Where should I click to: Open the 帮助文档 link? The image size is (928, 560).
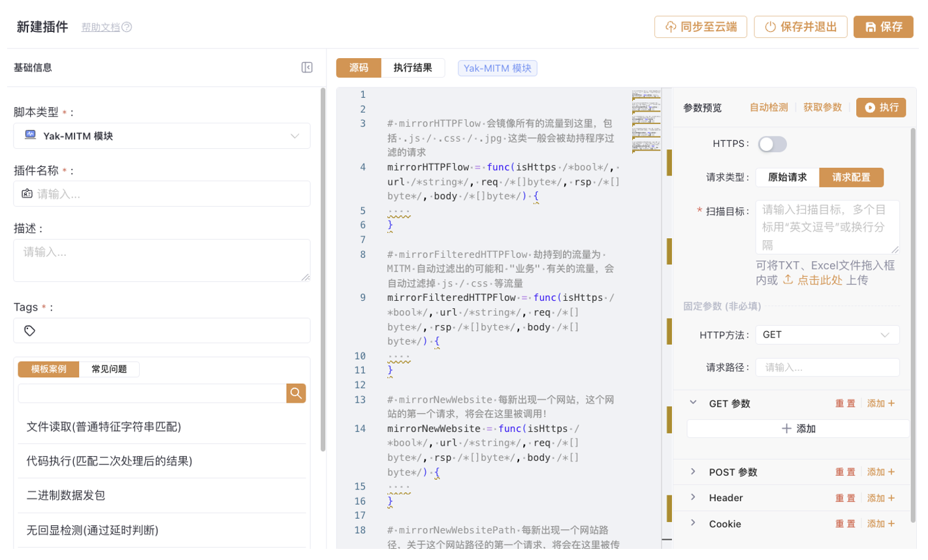click(101, 27)
